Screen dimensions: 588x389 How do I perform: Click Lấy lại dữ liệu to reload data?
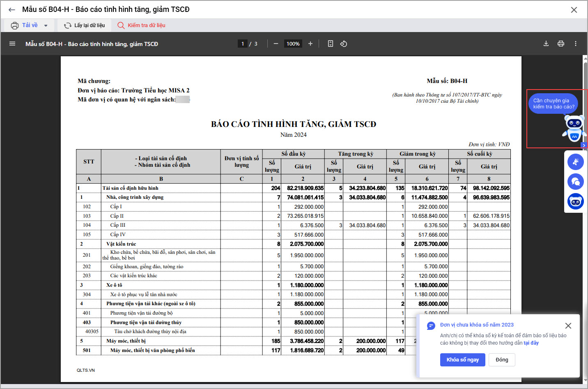click(85, 25)
